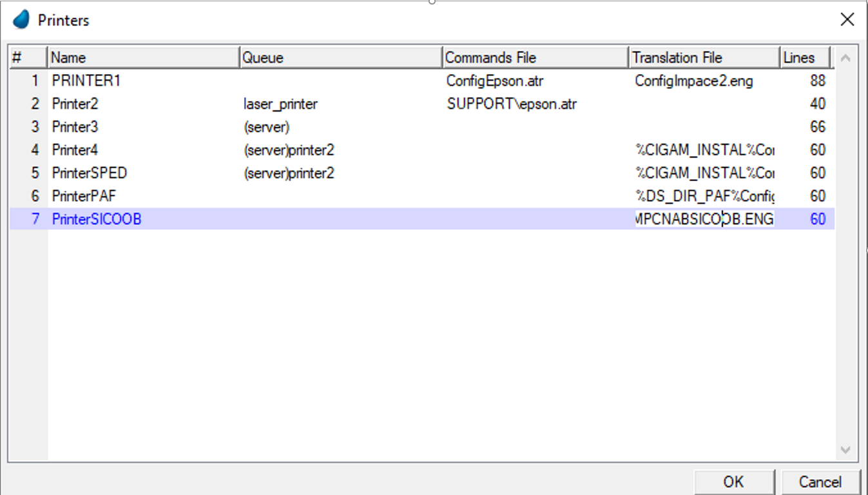
Task: Select Printer2 in the list
Action: point(75,104)
